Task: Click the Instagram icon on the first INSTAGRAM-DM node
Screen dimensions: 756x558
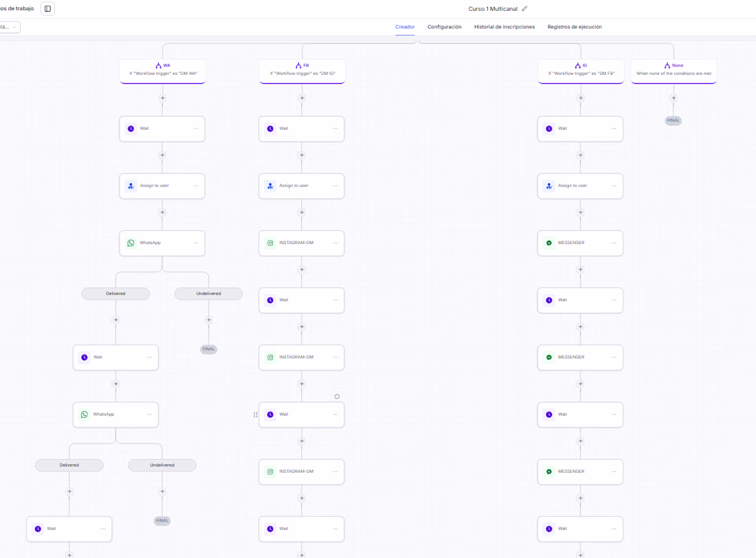Action: [270, 243]
